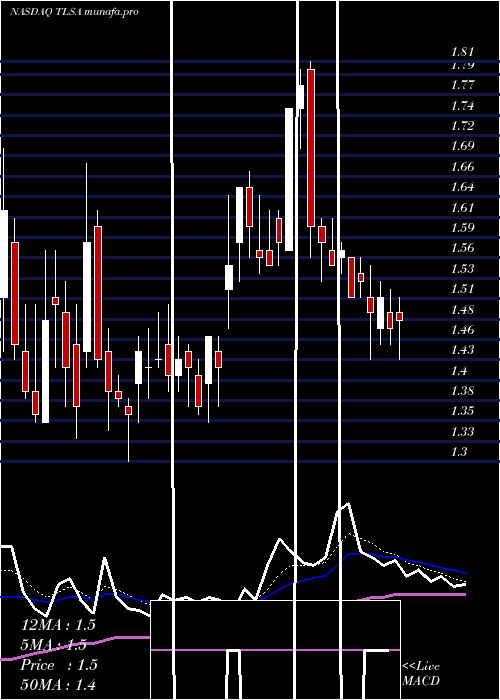Click the tall white candle reaching 1.74
This screenshot has width=500, height=700.
coord(289,179)
